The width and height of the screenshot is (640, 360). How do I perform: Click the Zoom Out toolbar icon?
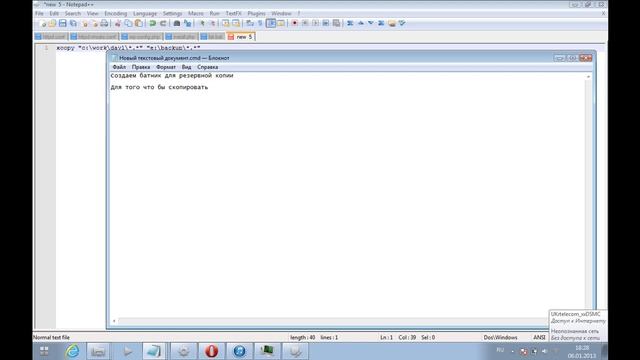pyautogui.click(x=212, y=23)
